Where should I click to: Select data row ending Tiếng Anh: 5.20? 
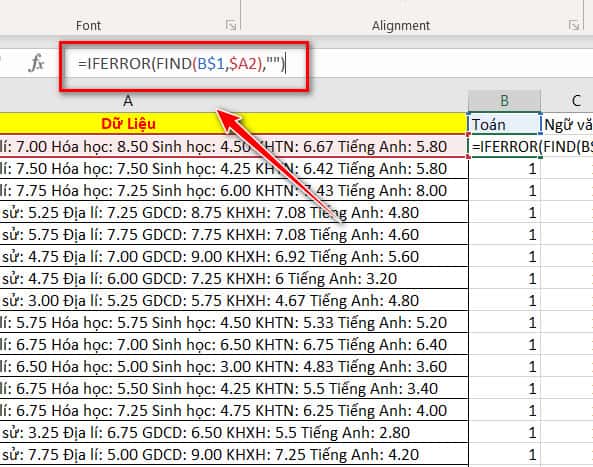point(234,322)
